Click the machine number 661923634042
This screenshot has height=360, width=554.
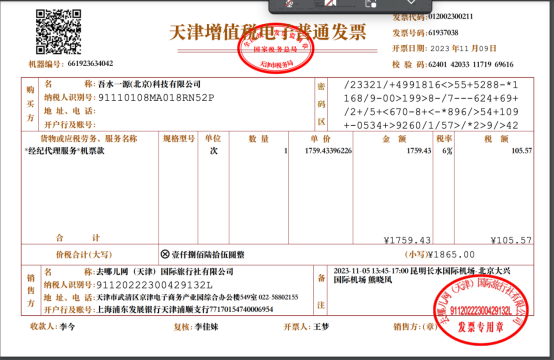pyautogui.click(x=90, y=64)
